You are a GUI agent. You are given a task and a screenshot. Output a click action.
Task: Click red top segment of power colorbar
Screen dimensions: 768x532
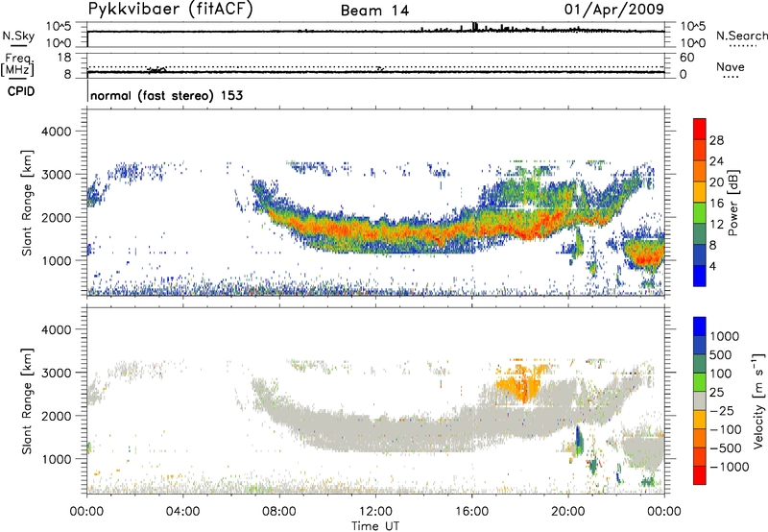[x=700, y=129]
